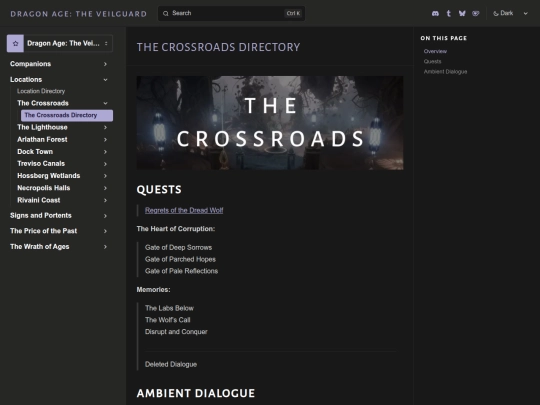Click The Wolf's Call entry
This screenshot has height=405, width=540.
point(168,320)
